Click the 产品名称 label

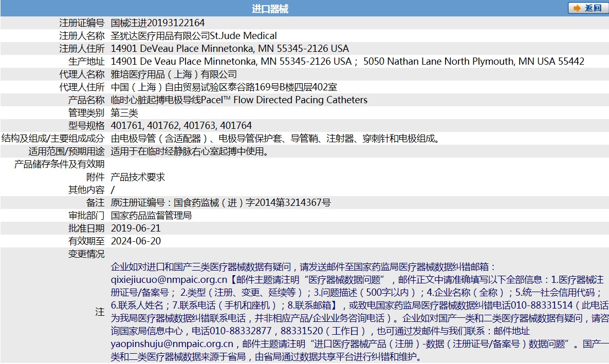87,100
